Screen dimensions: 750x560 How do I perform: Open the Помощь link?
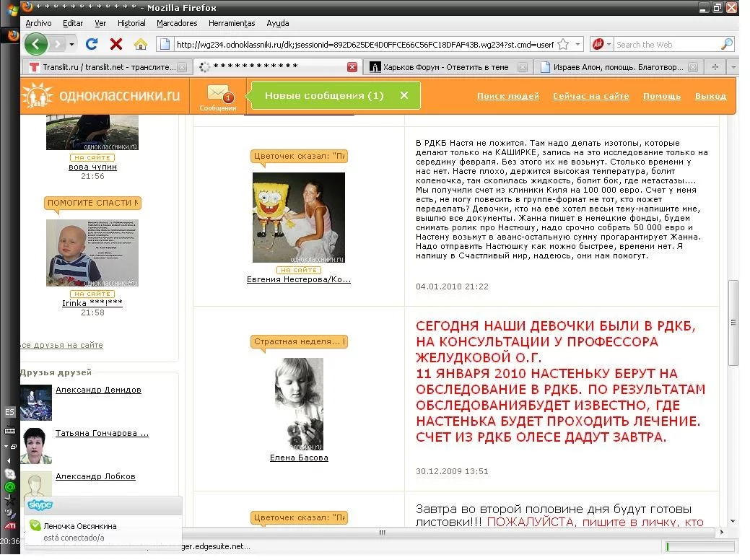(x=662, y=97)
